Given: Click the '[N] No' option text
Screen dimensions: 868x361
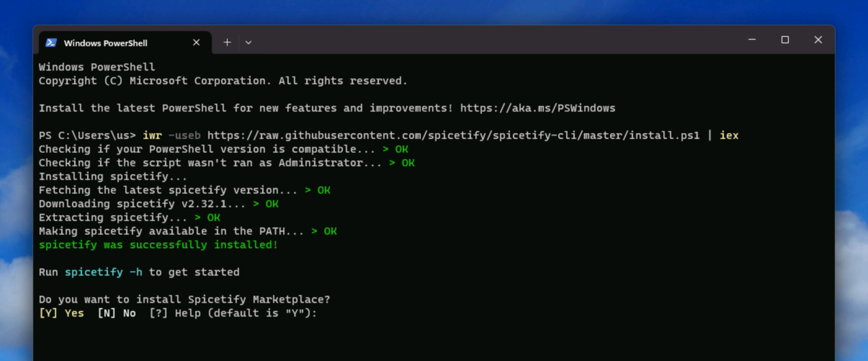Looking at the screenshot, I should point(117,313).
